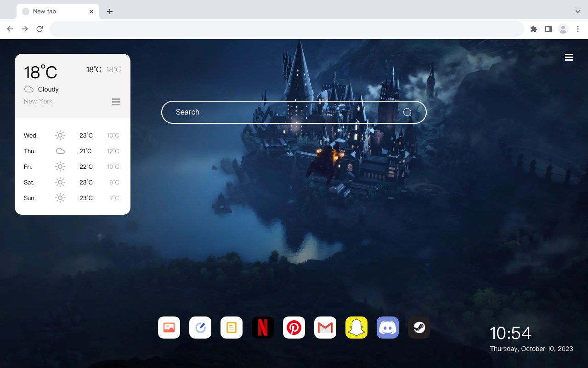Open the blue to-do check shortcut
Screen dimensions: 588x368
(200, 328)
